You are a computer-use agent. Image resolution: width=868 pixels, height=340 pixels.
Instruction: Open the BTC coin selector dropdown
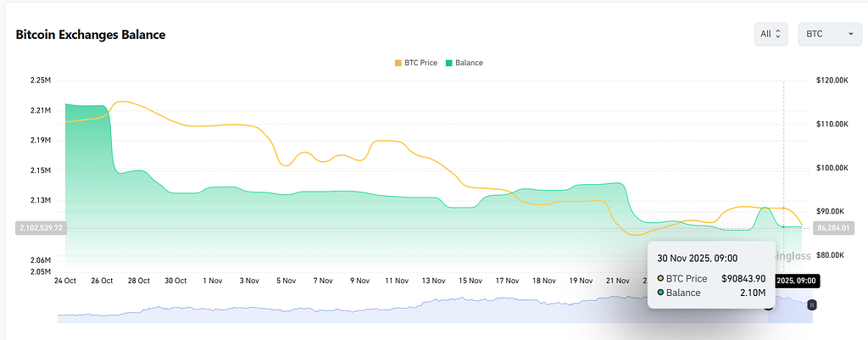[829, 34]
